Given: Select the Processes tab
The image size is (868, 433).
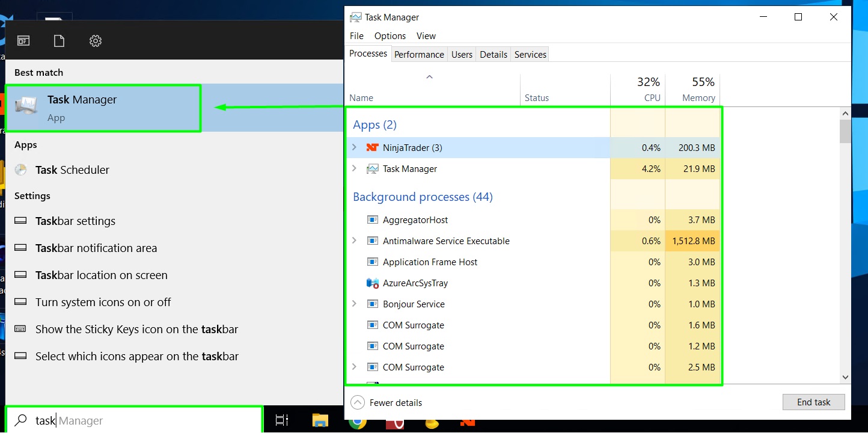Looking at the screenshot, I should click(x=368, y=54).
